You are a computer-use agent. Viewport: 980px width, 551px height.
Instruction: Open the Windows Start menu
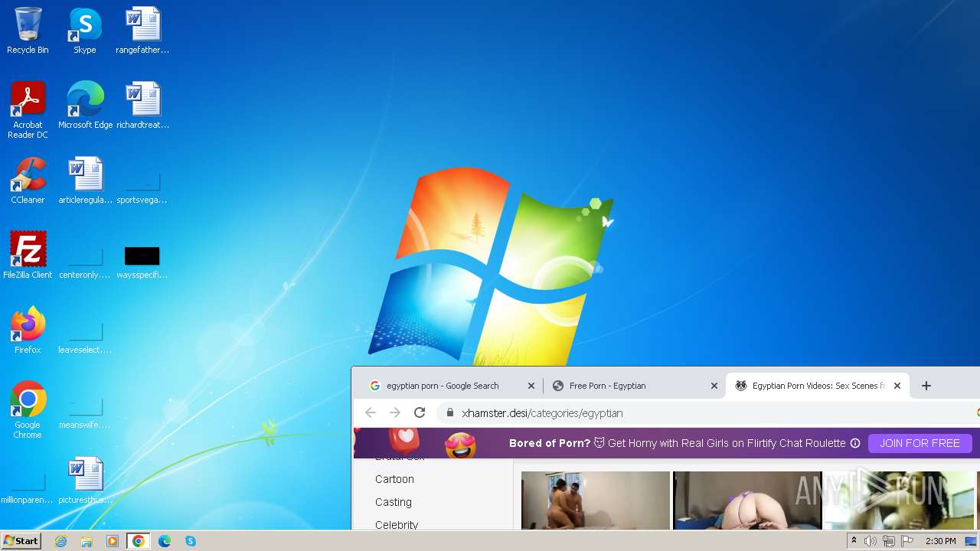21,541
